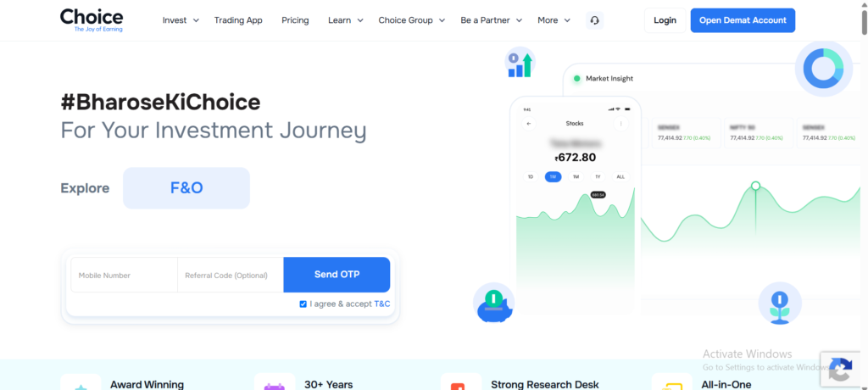Focus the Mobile Number field

tap(124, 275)
